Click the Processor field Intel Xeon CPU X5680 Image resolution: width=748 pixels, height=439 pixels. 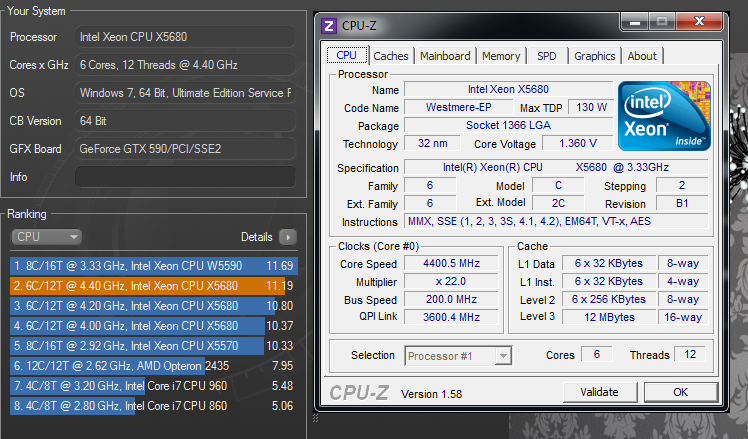tap(185, 37)
